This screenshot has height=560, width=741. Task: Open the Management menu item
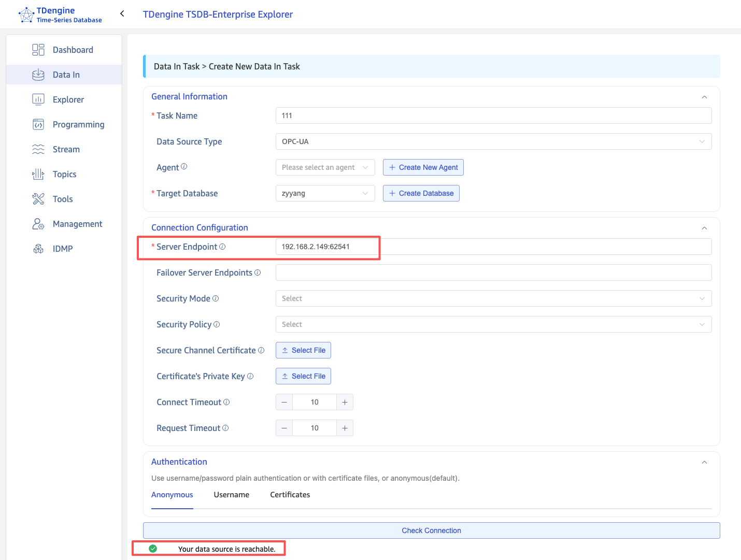(x=64, y=224)
